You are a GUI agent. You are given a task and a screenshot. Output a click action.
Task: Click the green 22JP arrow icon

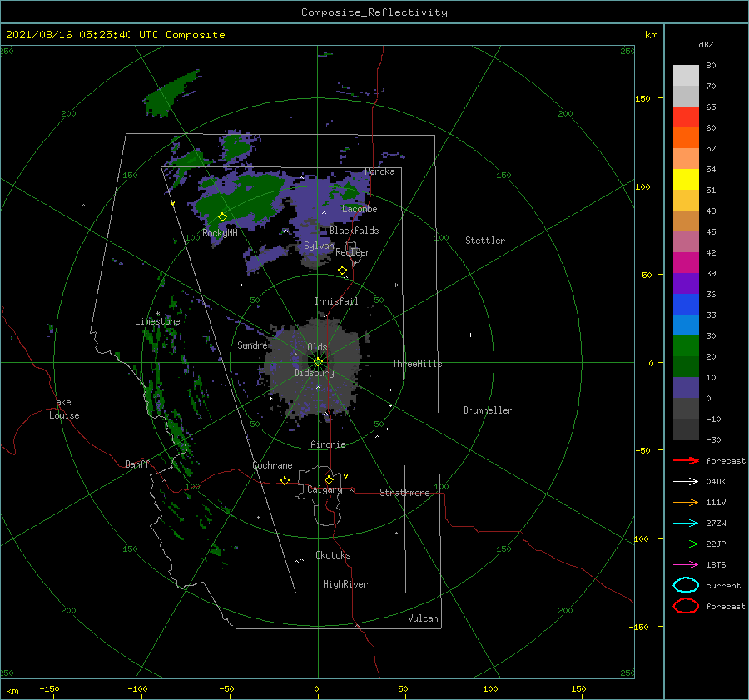pos(686,544)
